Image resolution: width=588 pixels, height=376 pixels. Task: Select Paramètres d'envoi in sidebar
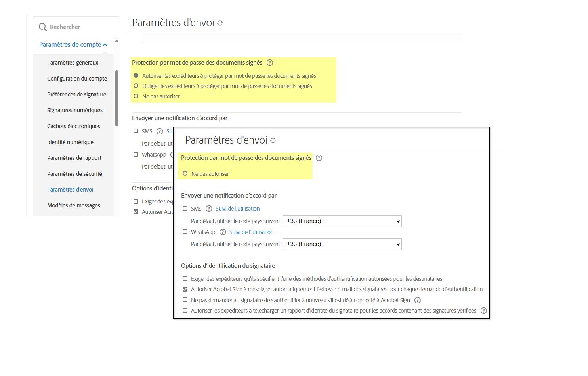(71, 190)
